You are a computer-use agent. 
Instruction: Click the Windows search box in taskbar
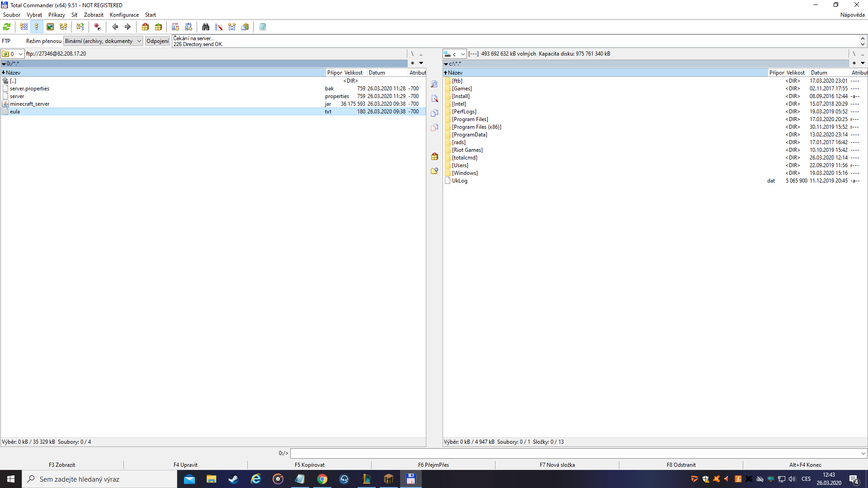tap(99, 479)
